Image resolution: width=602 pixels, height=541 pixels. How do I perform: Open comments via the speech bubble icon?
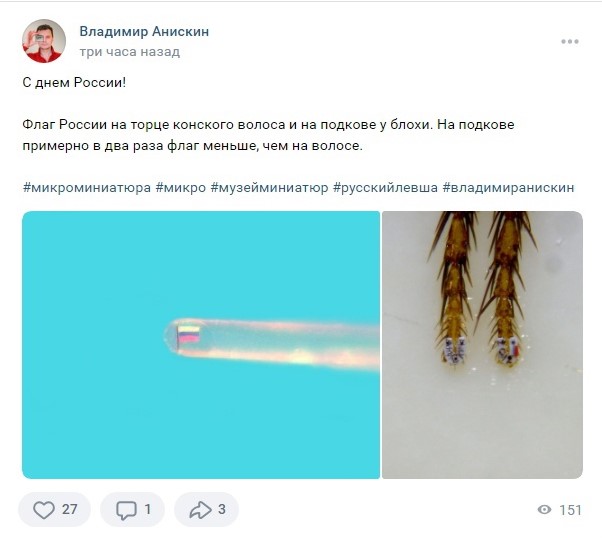(126, 510)
